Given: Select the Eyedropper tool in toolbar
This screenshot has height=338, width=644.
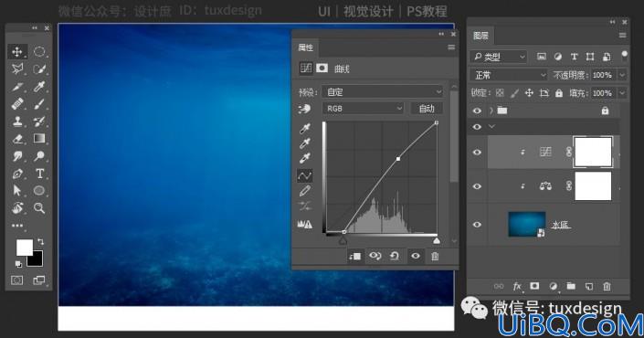Looking at the screenshot, I should tap(39, 86).
